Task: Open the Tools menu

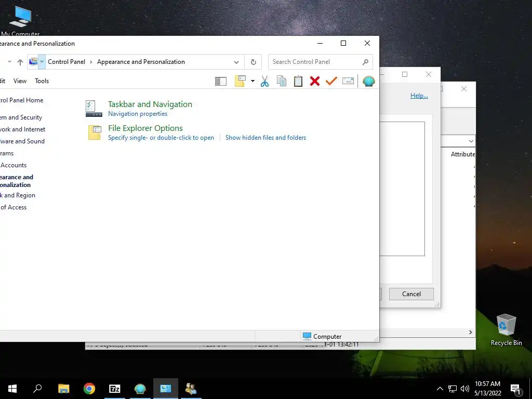Action: (42, 81)
